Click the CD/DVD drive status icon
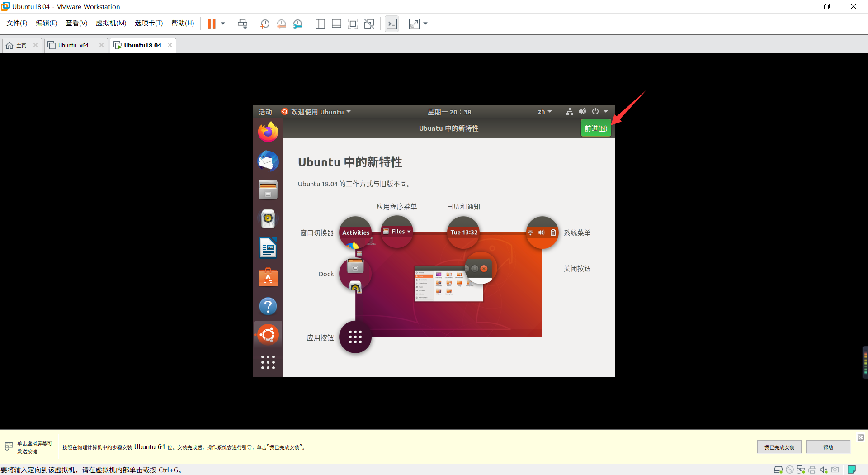Screen dimensions: 868x475 click(790, 470)
